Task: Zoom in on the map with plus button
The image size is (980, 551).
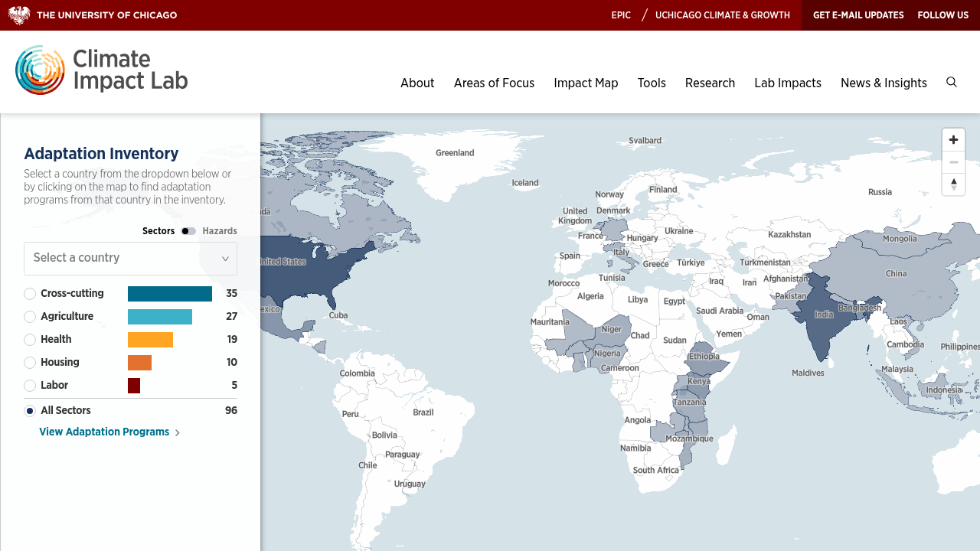Action: click(953, 140)
